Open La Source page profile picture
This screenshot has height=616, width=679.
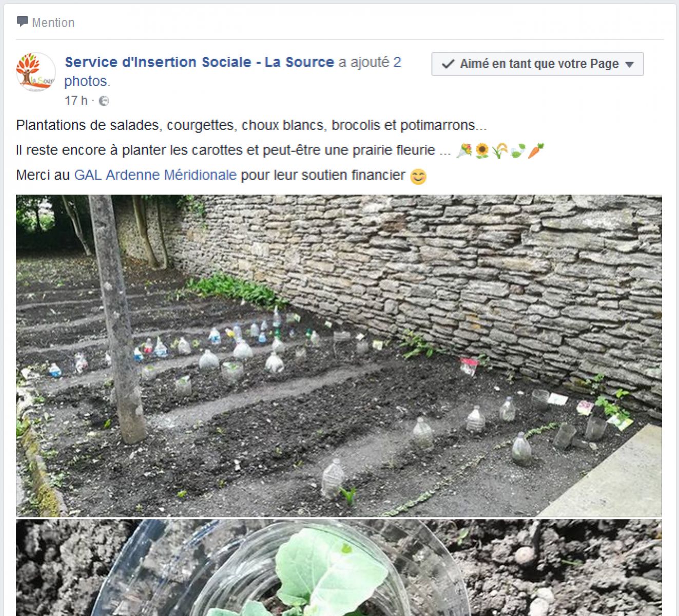click(35, 72)
